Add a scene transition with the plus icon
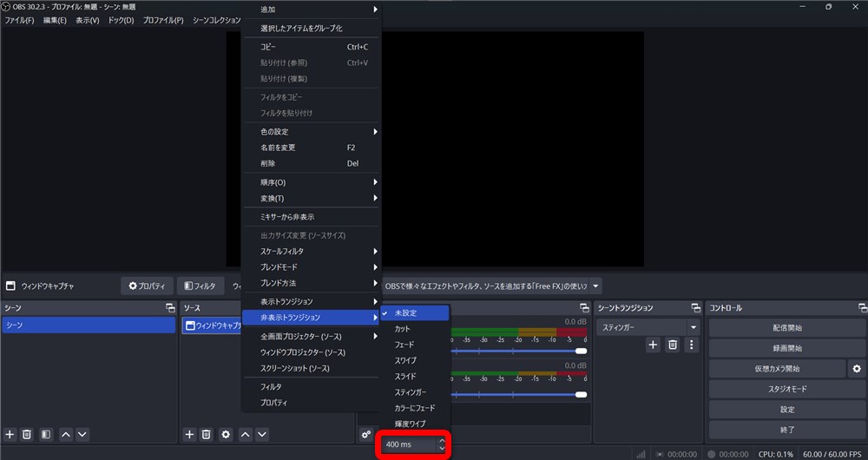Screen dimensions: 868x460 tap(654, 345)
